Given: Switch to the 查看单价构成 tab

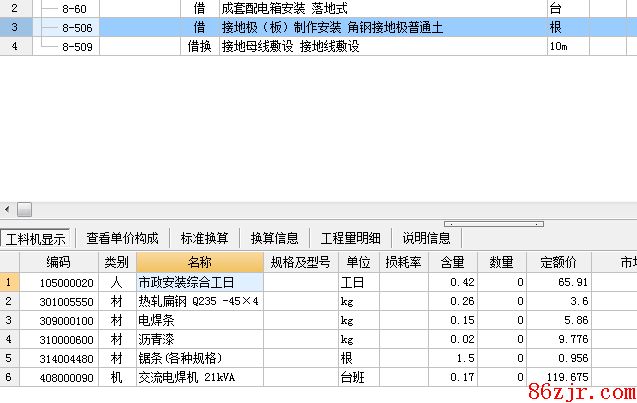Looking at the screenshot, I should (x=122, y=238).
